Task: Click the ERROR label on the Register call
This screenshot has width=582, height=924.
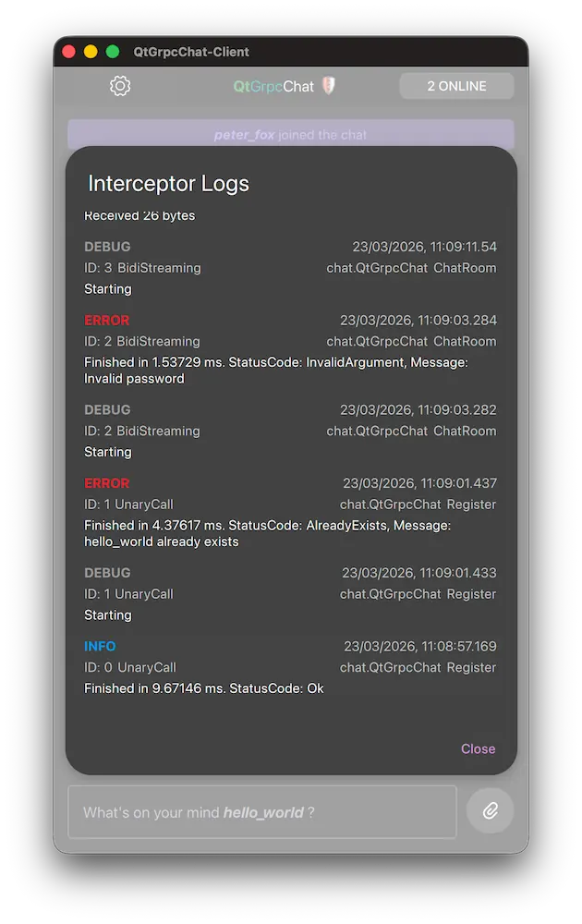Action: click(x=106, y=482)
